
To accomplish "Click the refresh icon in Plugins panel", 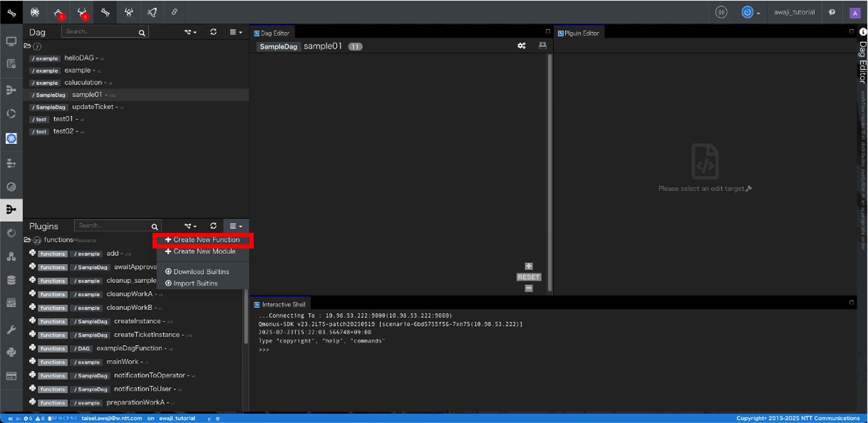I will tap(213, 226).
